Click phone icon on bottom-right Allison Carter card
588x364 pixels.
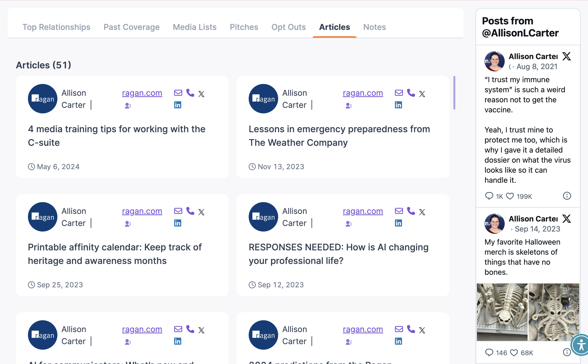pyautogui.click(x=411, y=329)
